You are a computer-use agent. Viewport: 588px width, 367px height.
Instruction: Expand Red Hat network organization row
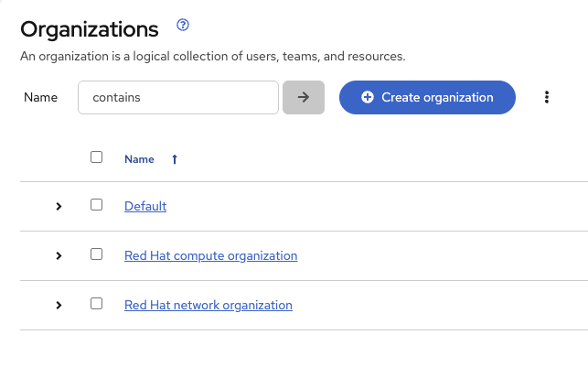pyautogui.click(x=59, y=305)
